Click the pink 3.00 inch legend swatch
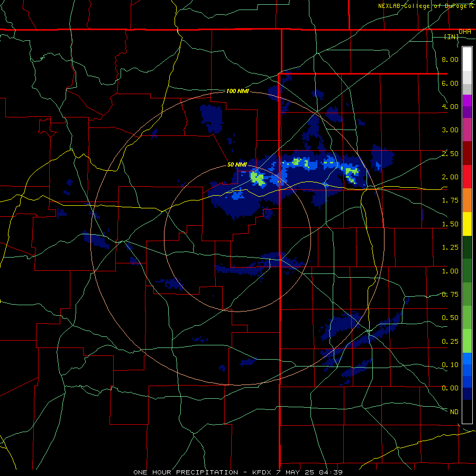The width and height of the screenshot is (476, 476). (x=467, y=130)
